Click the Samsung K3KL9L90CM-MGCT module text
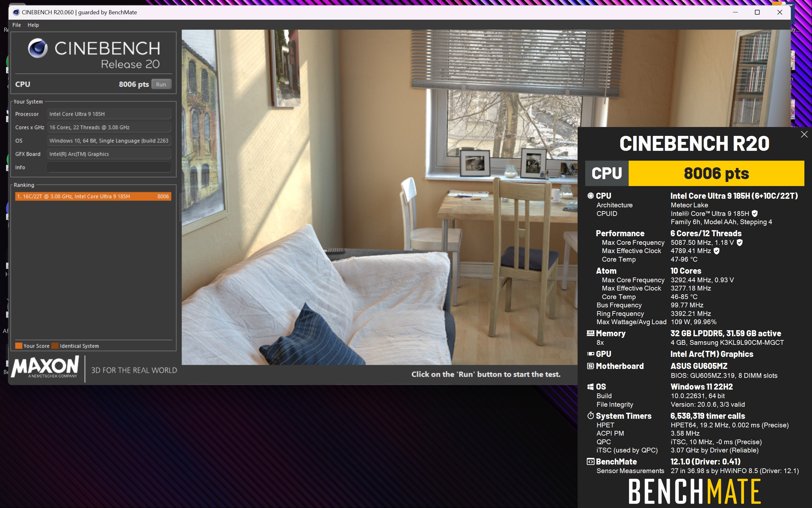Screen dimensions: 812x508 point(727,342)
